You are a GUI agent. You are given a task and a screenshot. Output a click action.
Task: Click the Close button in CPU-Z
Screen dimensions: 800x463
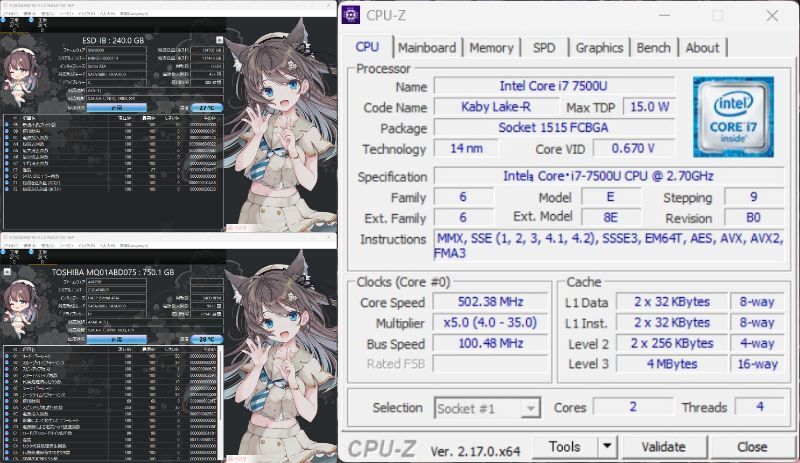(x=752, y=447)
